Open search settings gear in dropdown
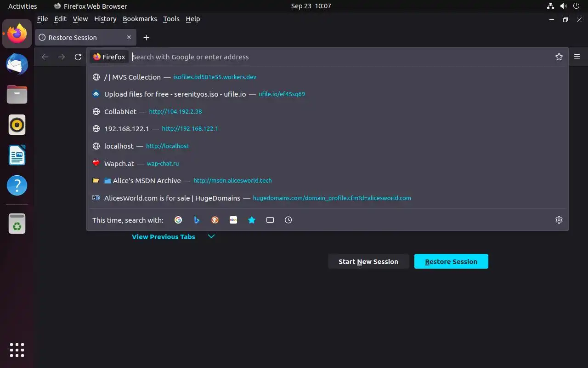 point(559,220)
